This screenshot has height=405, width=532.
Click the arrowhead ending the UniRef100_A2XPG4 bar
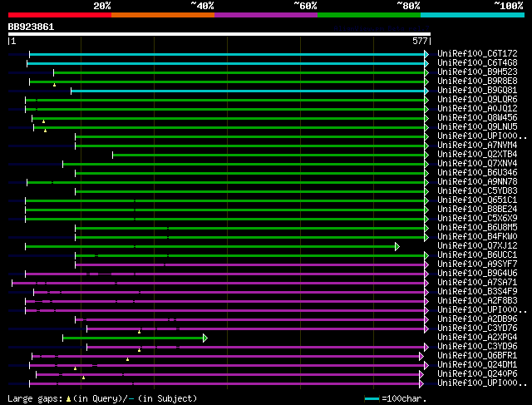pyautogui.click(x=204, y=338)
